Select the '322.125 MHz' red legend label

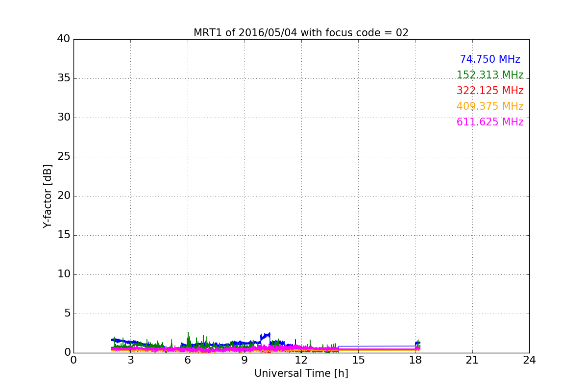[490, 91]
